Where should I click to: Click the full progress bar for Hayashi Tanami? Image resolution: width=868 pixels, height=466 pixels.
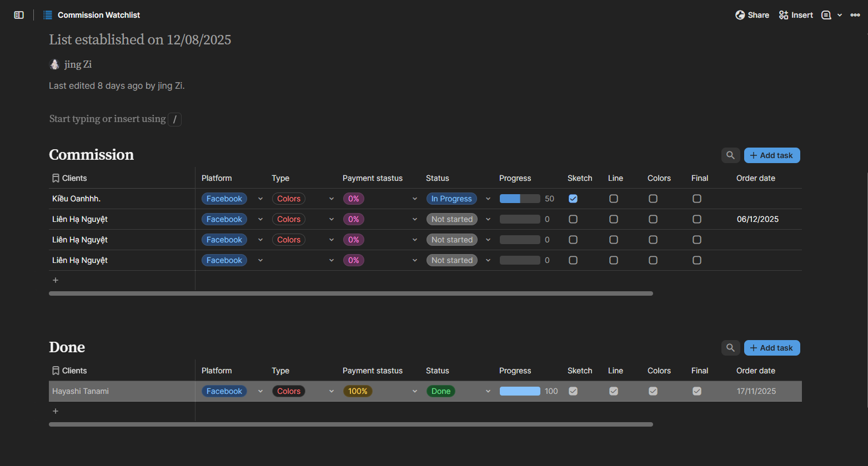(520, 391)
